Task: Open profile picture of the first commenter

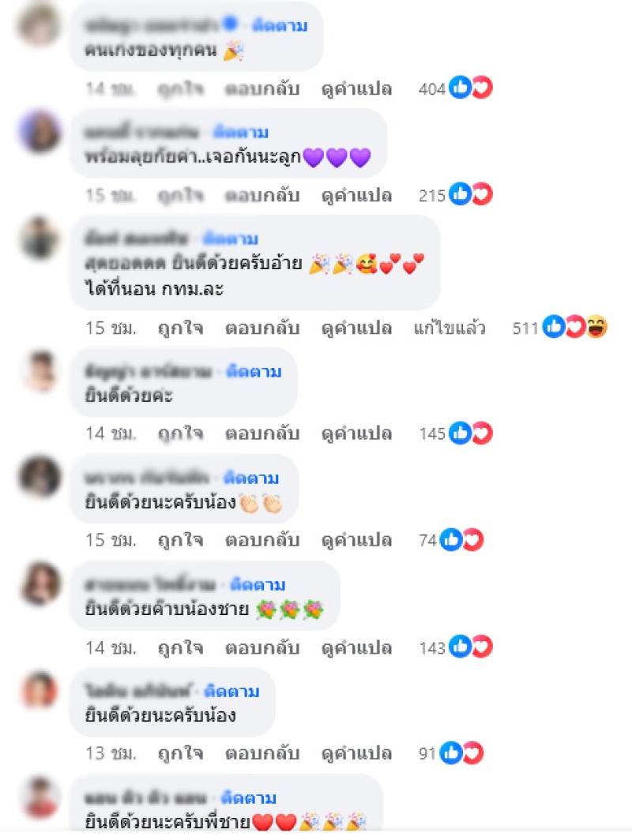Action: [x=39, y=24]
